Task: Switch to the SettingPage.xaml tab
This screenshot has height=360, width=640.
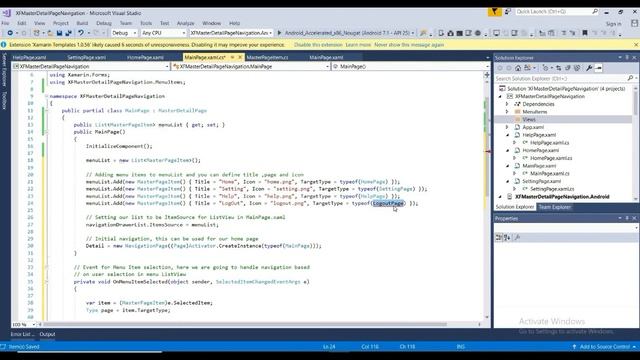Action: (x=87, y=58)
